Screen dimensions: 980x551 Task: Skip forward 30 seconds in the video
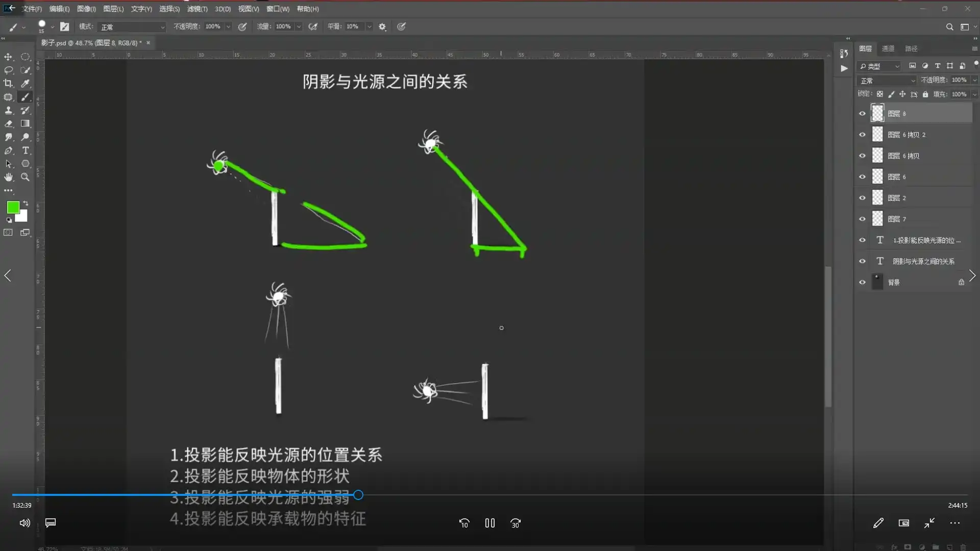516,523
